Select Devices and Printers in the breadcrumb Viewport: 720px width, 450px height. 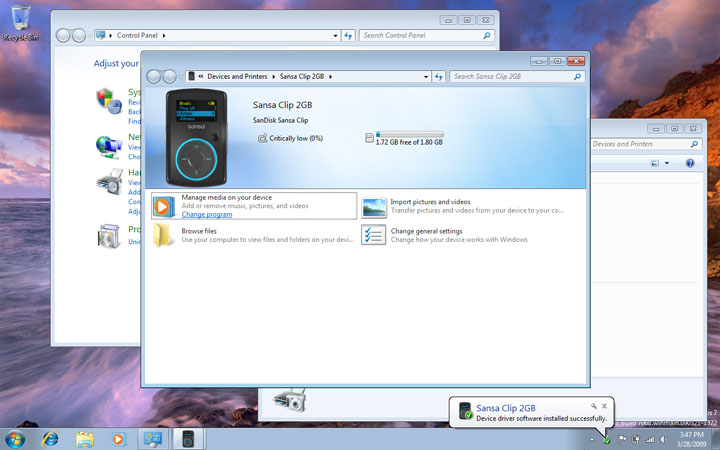tap(239, 76)
